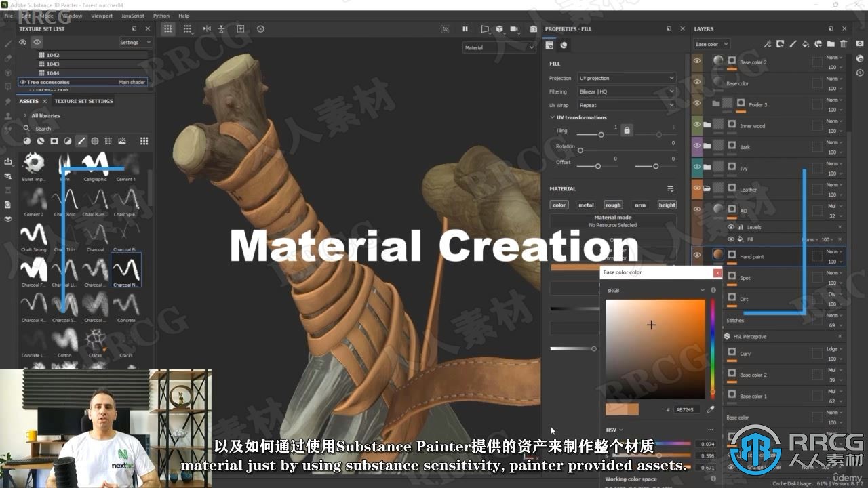The width and height of the screenshot is (868, 488).
Task: Filter assets by smart materials icon
Action: pos(41,141)
